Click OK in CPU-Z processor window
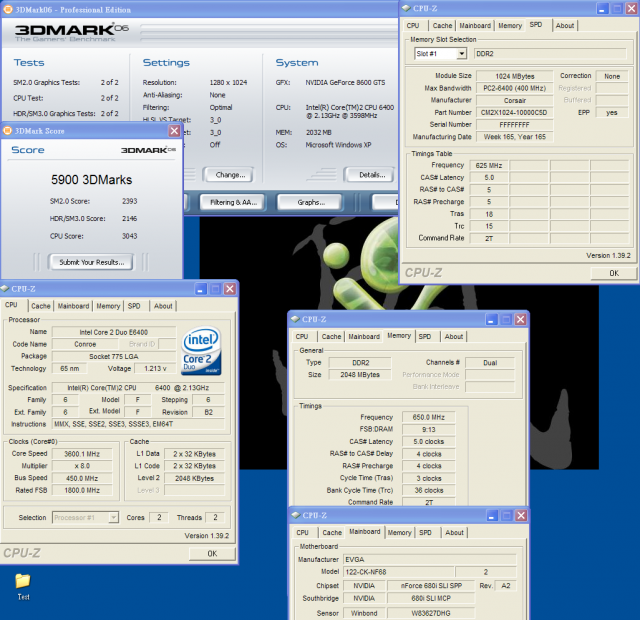This screenshot has height=620, width=640. pos(212,553)
